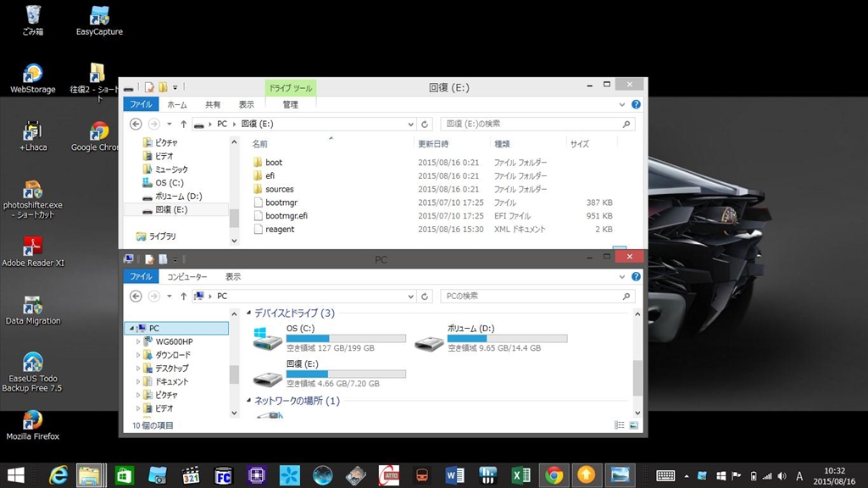
Task: Expand the ribbon in PC window
Action: pyautogui.click(x=621, y=277)
